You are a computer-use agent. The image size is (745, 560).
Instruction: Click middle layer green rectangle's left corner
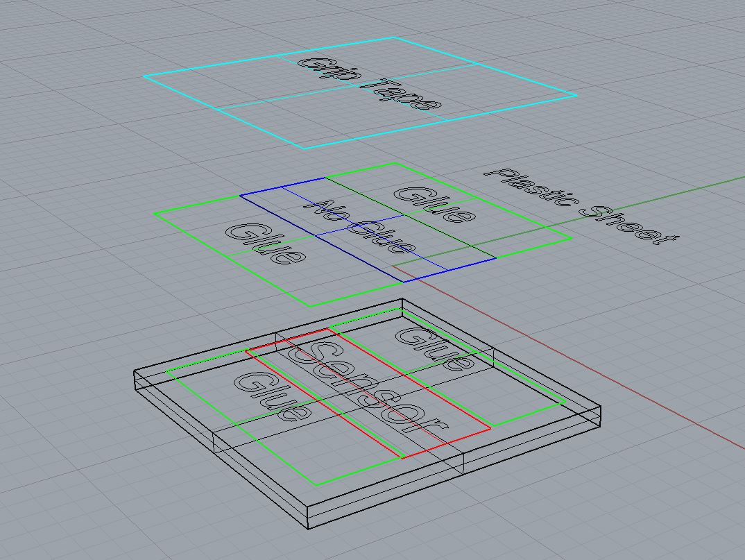[x=155, y=213]
